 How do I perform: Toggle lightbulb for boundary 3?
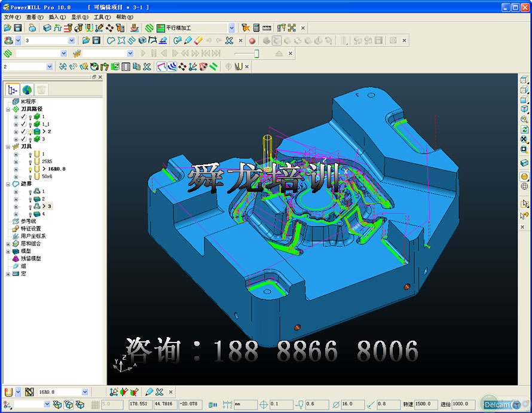[x=30, y=206]
